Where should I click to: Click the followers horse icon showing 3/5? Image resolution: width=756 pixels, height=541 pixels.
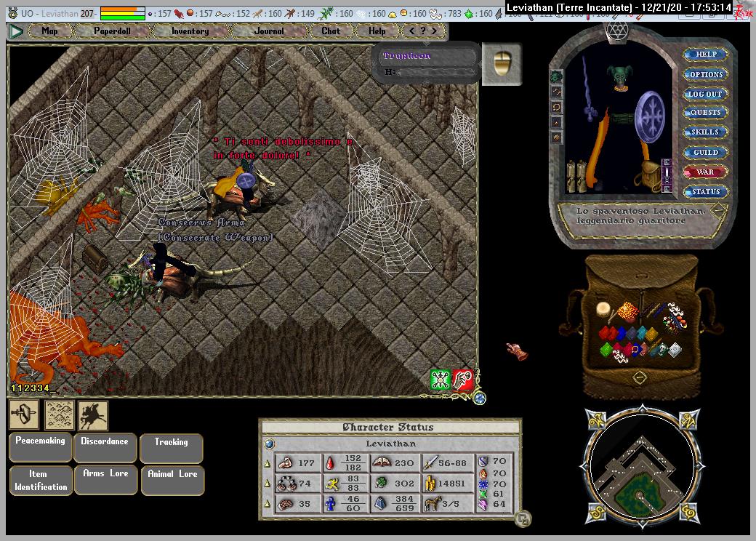coord(433,504)
